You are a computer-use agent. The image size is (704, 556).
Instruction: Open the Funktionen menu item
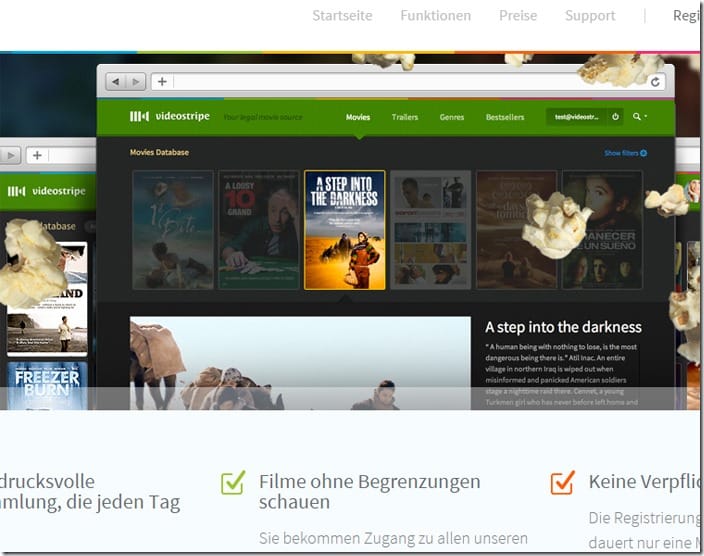click(x=436, y=16)
